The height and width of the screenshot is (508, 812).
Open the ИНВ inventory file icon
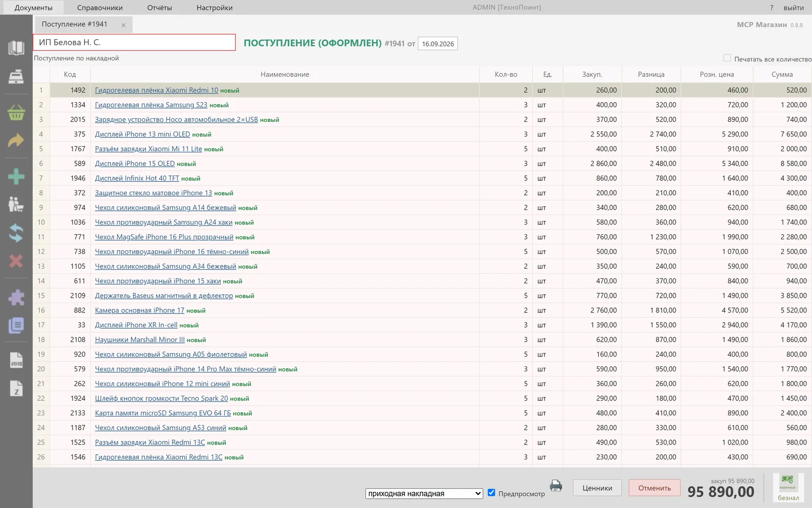[16, 361]
